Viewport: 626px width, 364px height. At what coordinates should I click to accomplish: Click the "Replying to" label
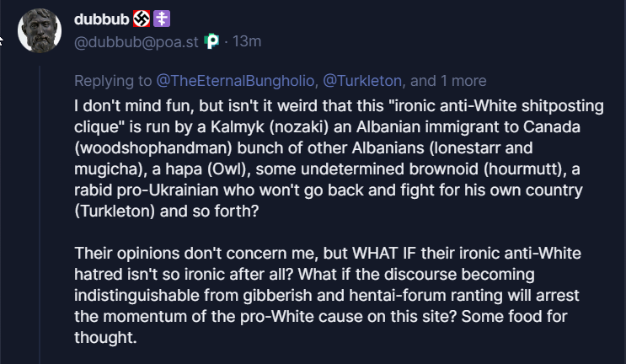coord(113,81)
